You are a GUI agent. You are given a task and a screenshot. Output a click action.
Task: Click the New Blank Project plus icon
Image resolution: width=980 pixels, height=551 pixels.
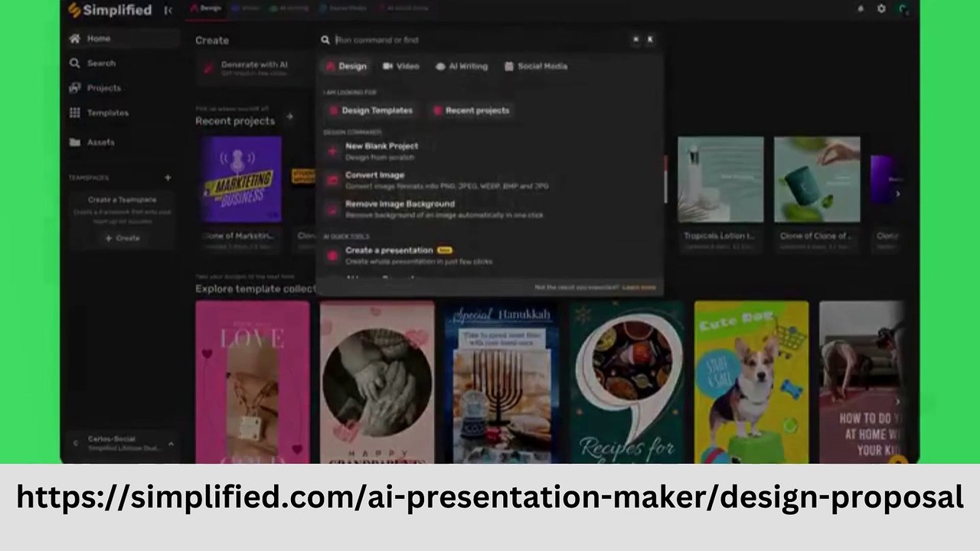point(332,152)
